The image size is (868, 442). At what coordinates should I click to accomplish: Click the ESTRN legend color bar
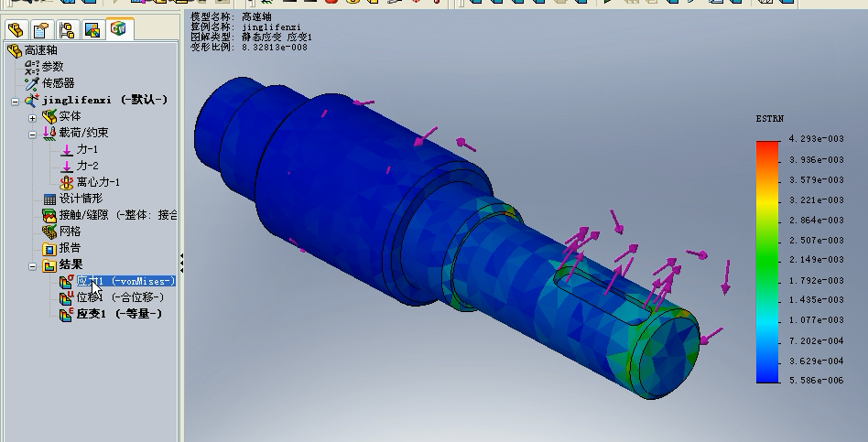pyautogui.click(x=768, y=262)
